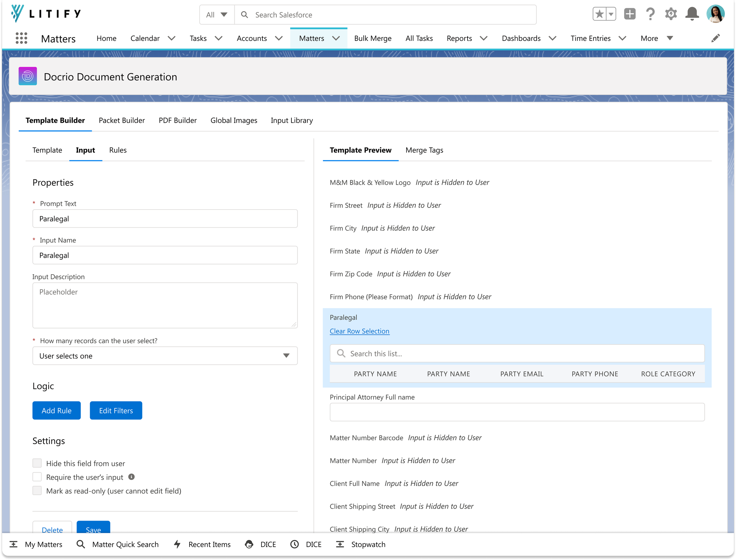This screenshot has width=736, height=560.
Task: Switch to the Merge Tags tab
Action: click(x=424, y=150)
